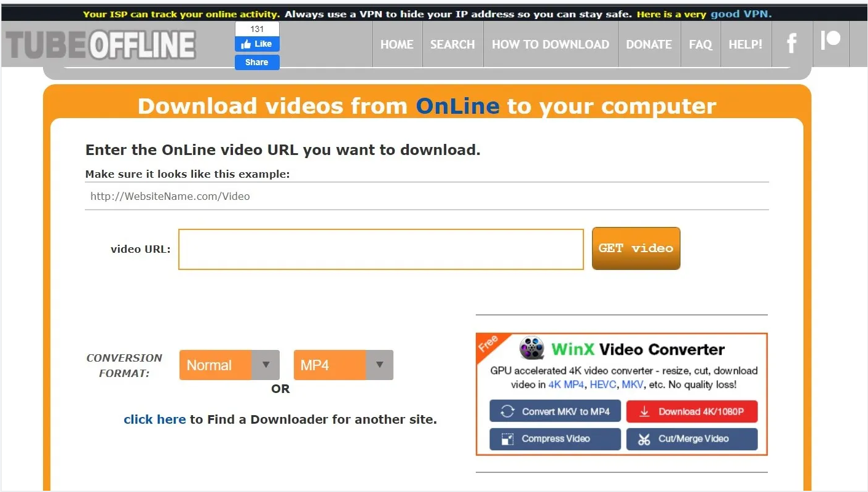Expand the MP4 format dropdown
Viewport: 868px width, 492px height.
coord(343,365)
